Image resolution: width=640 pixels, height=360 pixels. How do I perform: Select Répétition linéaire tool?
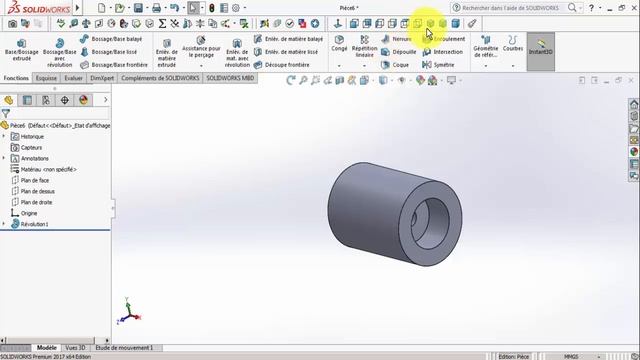(364, 46)
